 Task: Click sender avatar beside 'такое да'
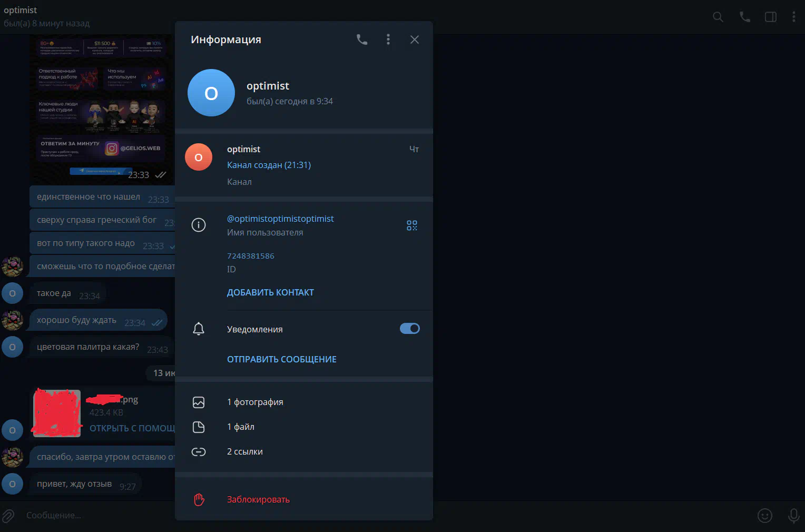tap(12, 293)
